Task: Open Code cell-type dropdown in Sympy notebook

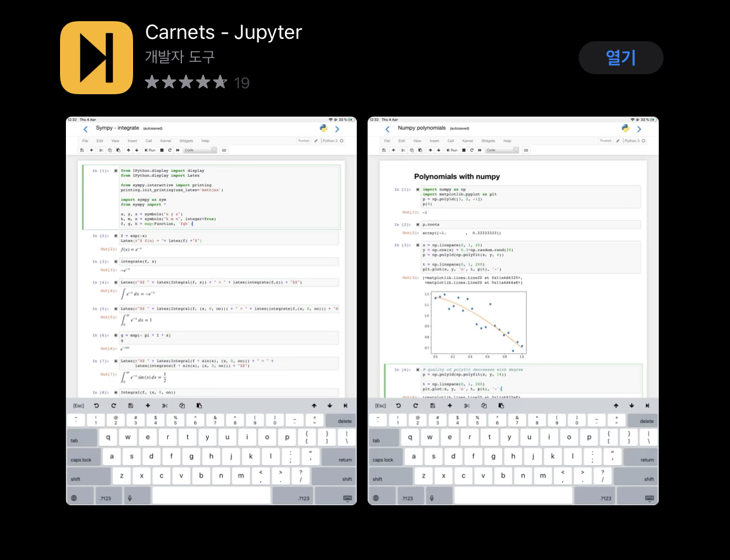Action: point(200,150)
